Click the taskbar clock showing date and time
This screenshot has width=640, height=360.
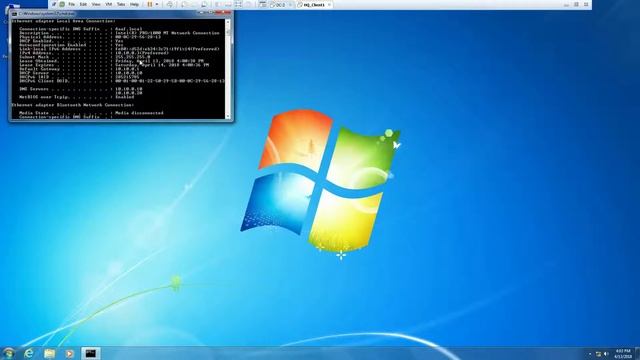(x=623, y=354)
